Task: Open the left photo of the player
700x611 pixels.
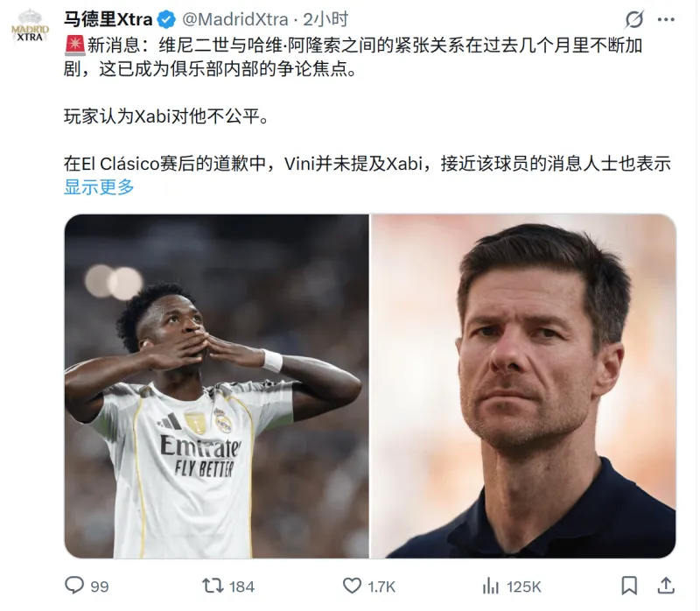Action: [216, 386]
